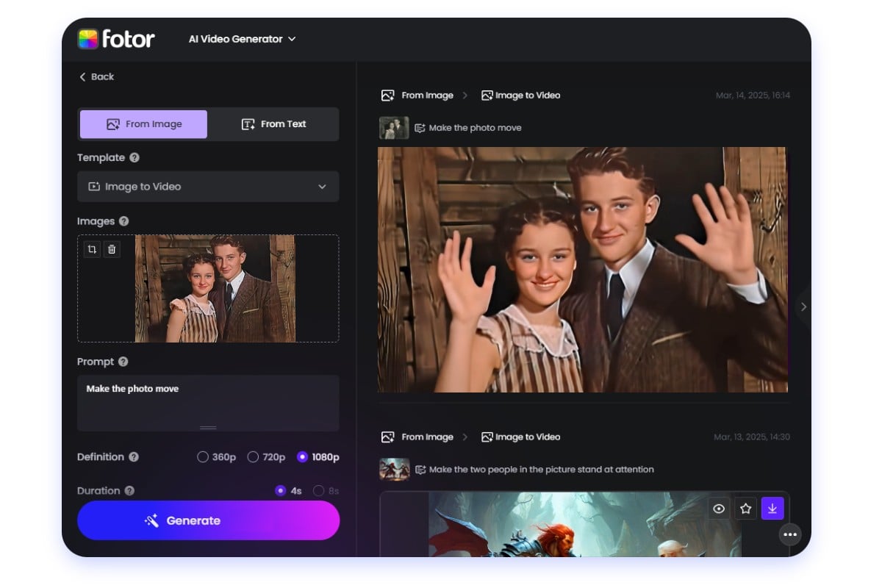This screenshot has width=882, height=588.
Task: Expand the Image to Video template dropdown
Action: [x=208, y=187]
